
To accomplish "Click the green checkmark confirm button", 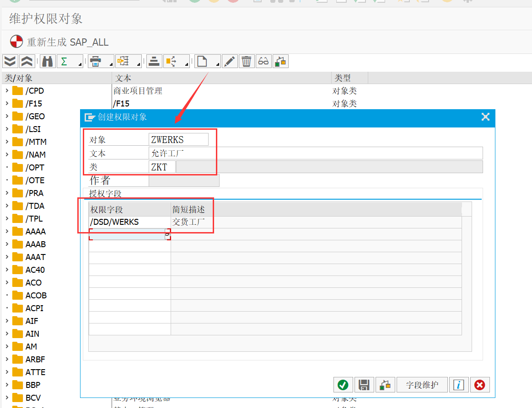I will [x=343, y=385].
